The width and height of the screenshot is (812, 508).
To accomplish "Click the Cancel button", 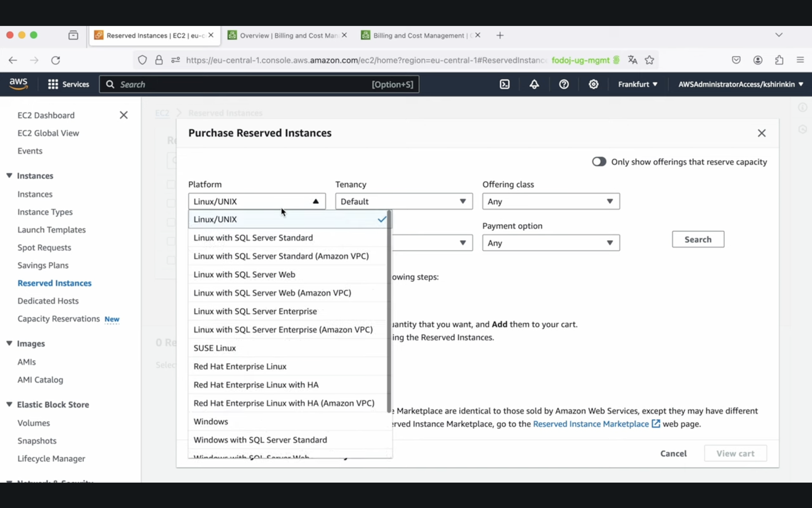I will tap(673, 453).
